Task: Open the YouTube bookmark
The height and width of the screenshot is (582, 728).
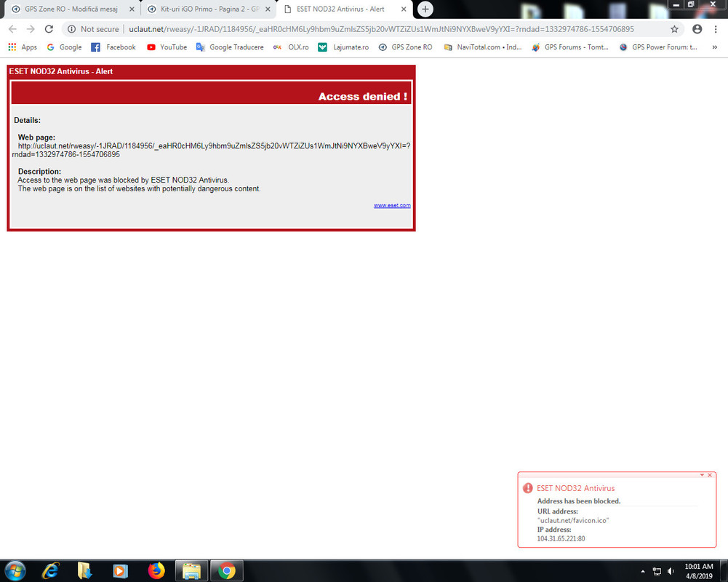Action: 167,47
